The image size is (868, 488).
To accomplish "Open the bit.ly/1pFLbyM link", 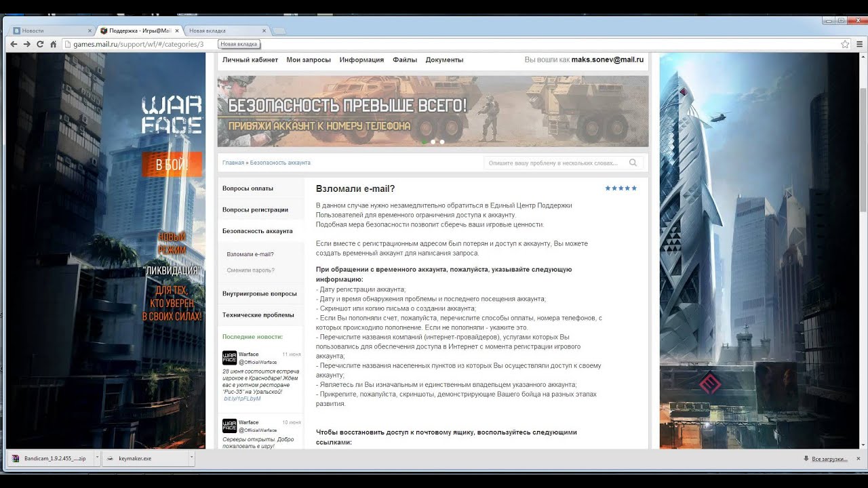I will [242, 399].
